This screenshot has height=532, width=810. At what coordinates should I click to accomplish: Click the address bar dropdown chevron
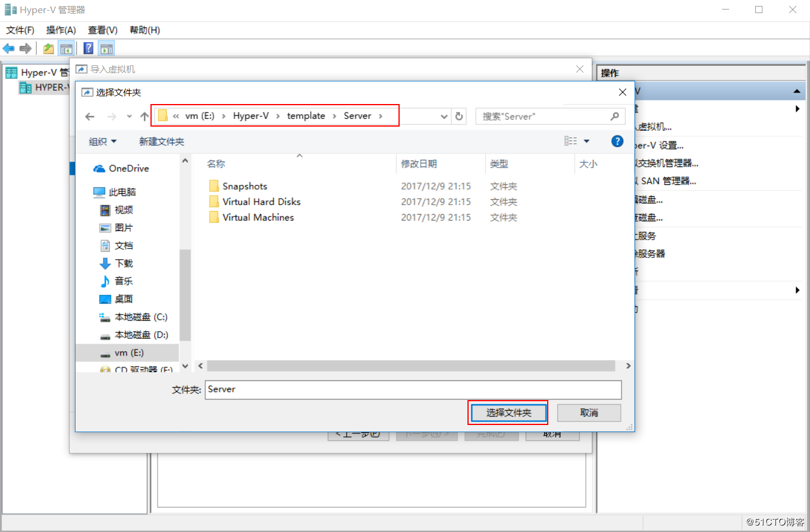pos(444,117)
